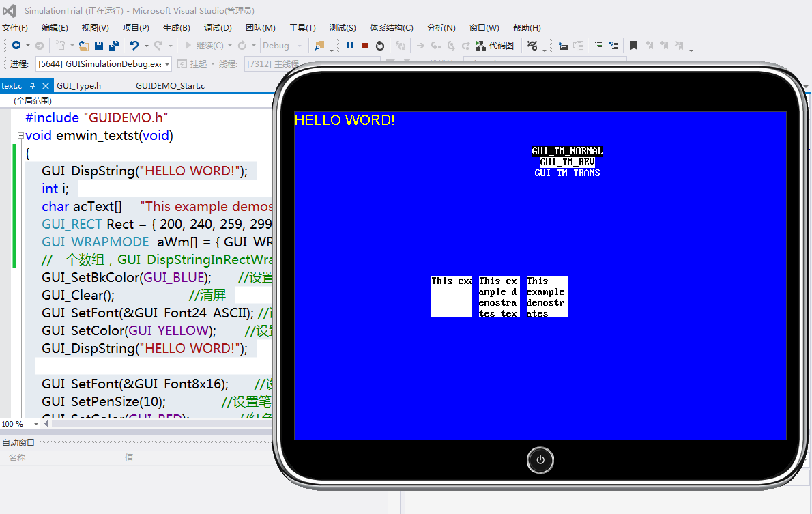Pause debugging with the break-all icon
This screenshot has height=514, width=812.
350,46
